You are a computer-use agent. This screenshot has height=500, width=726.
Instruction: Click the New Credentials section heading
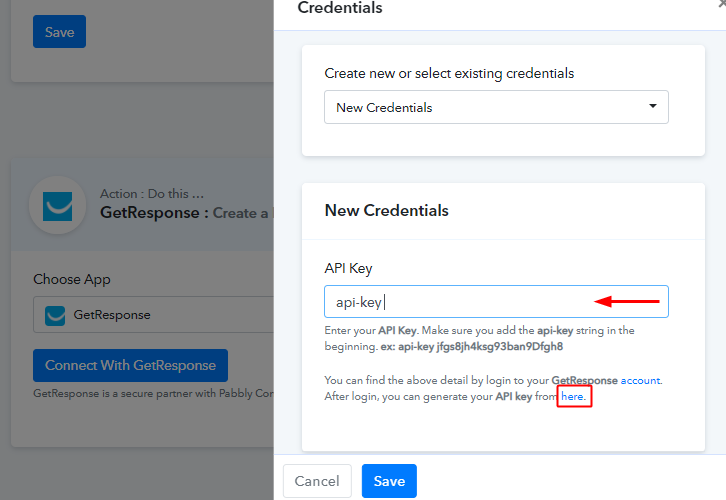click(x=387, y=211)
